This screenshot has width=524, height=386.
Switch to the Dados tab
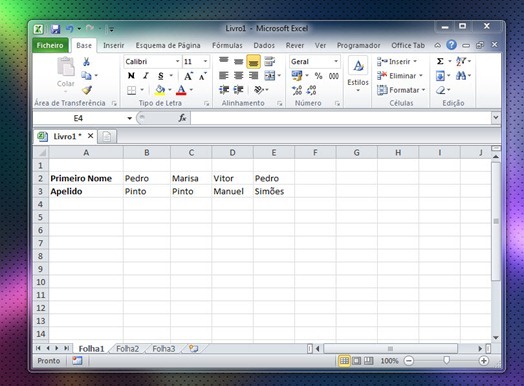click(x=264, y=45)
